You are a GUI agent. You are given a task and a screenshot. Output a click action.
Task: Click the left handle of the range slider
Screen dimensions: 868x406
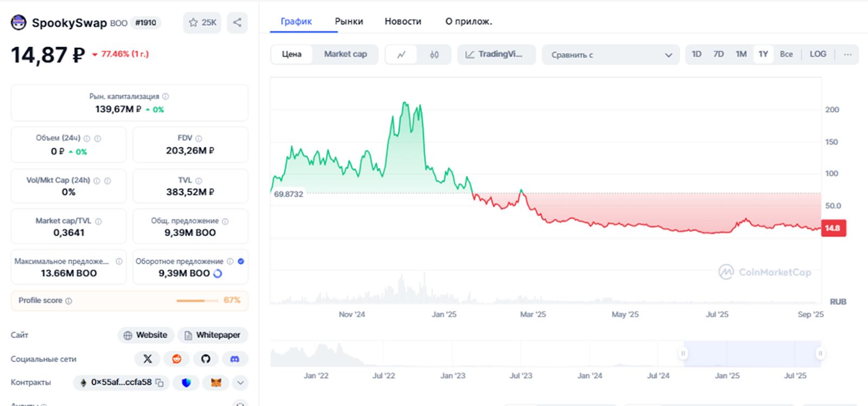[683, 353]
